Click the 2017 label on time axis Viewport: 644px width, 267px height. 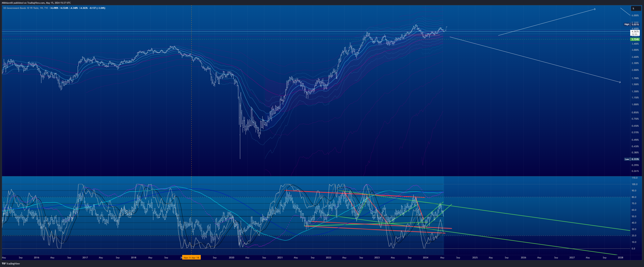(85, 257)
